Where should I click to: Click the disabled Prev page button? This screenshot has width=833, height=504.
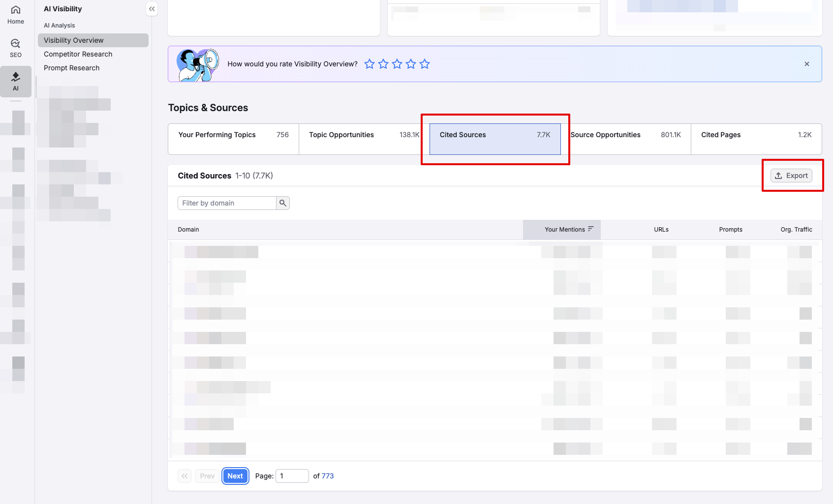coord(207,476)
